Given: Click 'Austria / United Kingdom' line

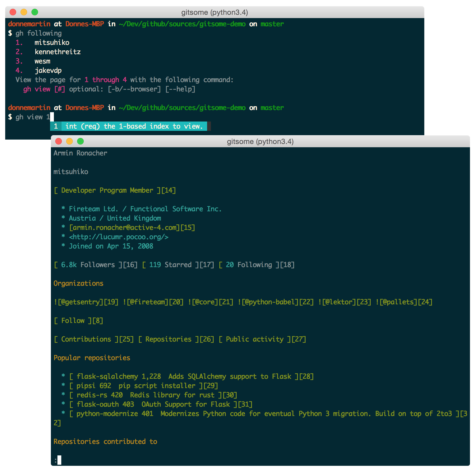Looking at the screenshot, I should pyautogui.click(x=115, y=218).
